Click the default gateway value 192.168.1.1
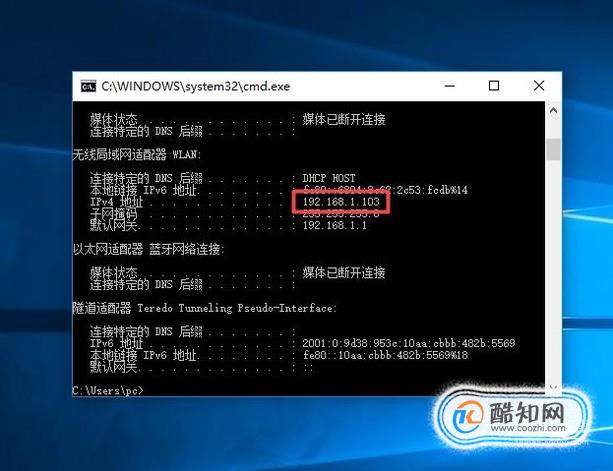Viewport: 613px width, 471px height. point(335,225)
